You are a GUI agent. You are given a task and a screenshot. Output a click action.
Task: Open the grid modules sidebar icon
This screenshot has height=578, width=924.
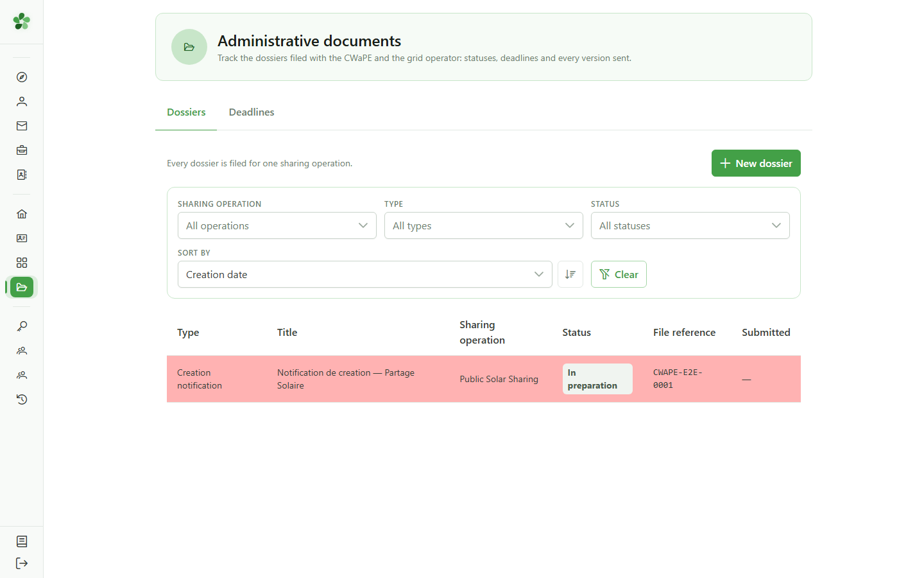(x=22, y=263)
